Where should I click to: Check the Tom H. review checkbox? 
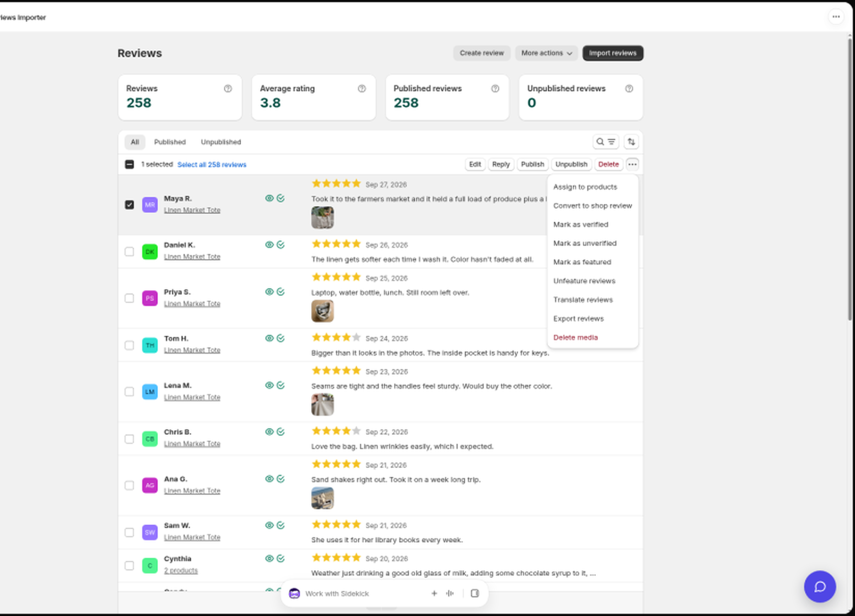tap(129, 345)
